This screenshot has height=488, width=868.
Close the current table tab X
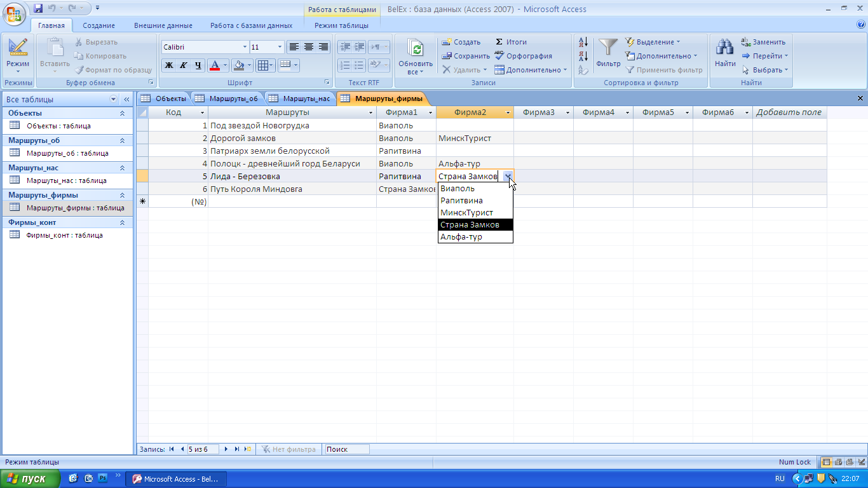(860, 98)
